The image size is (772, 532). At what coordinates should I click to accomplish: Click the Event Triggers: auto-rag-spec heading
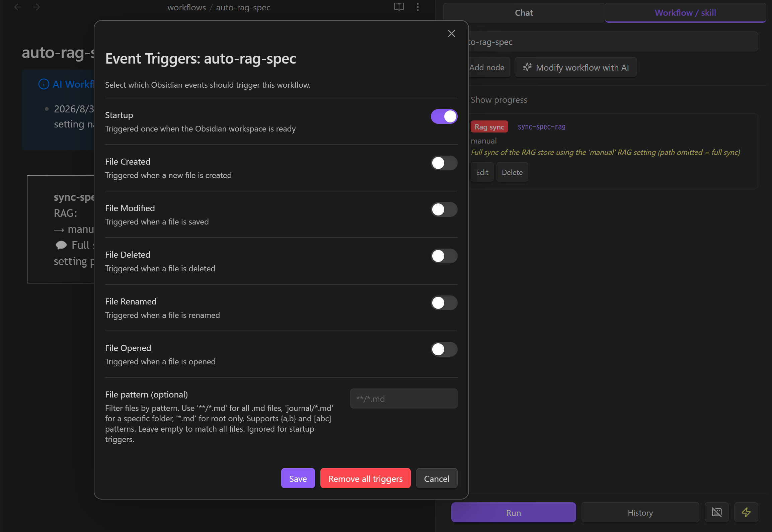pos(201,59)
